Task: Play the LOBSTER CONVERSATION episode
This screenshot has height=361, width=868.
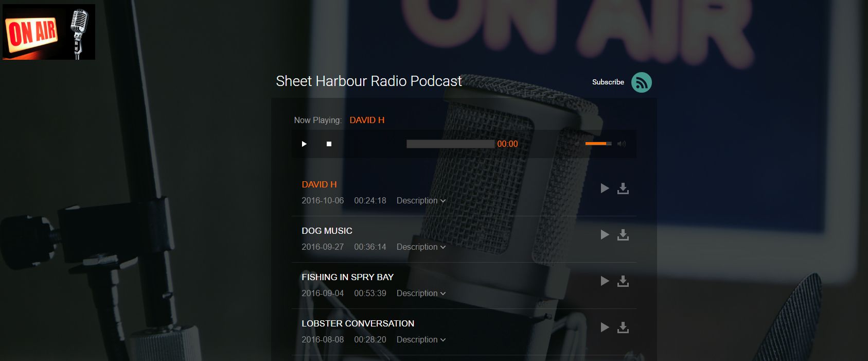Action: coord(605,328)
